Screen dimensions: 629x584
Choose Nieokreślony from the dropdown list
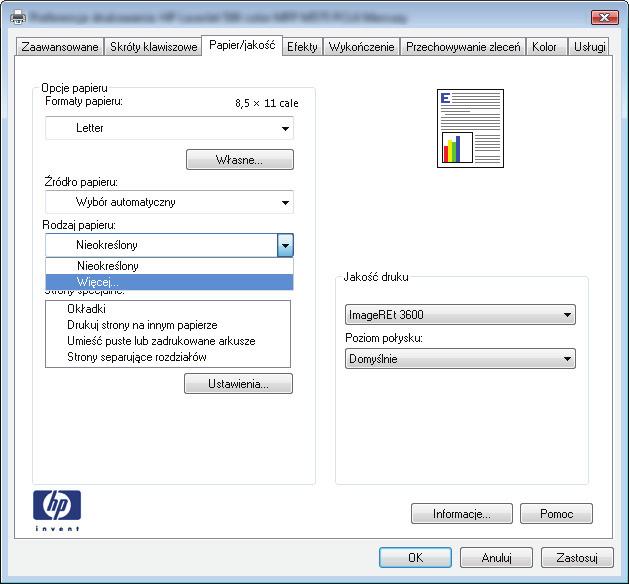click(x=169, y=266)
